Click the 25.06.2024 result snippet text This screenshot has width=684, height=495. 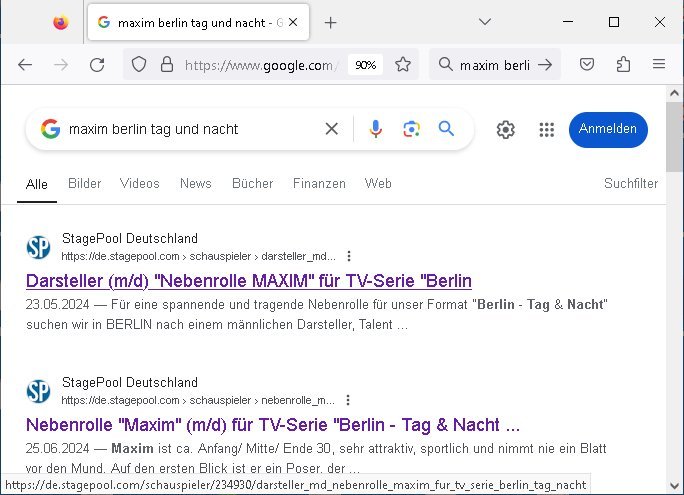tap(316, 458)
